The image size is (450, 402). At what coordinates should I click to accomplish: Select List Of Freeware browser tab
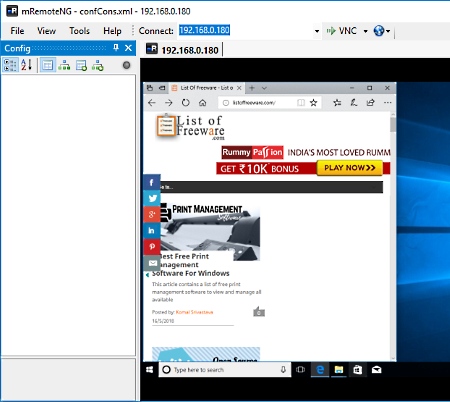click(x=206, y=88)
